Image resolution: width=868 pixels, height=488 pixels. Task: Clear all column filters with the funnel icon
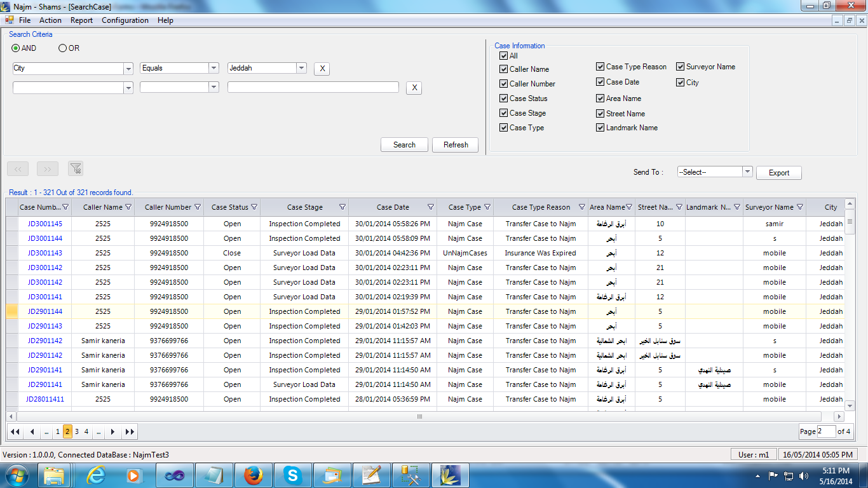click(x=76, y=168)
